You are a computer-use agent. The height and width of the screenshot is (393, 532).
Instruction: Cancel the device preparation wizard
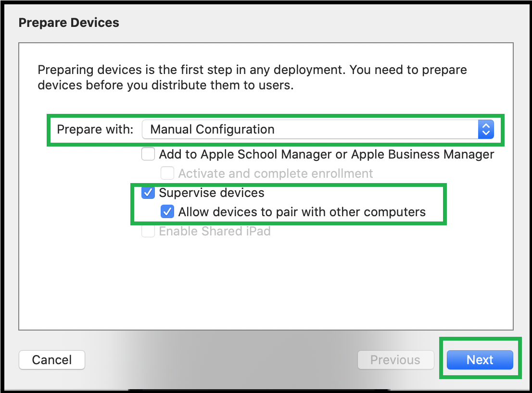51,359
